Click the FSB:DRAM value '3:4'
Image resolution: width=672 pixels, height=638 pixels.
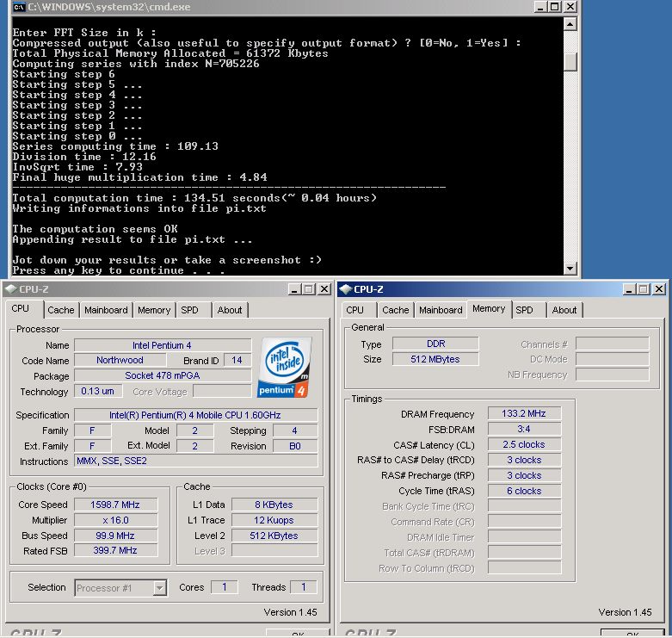524,429
